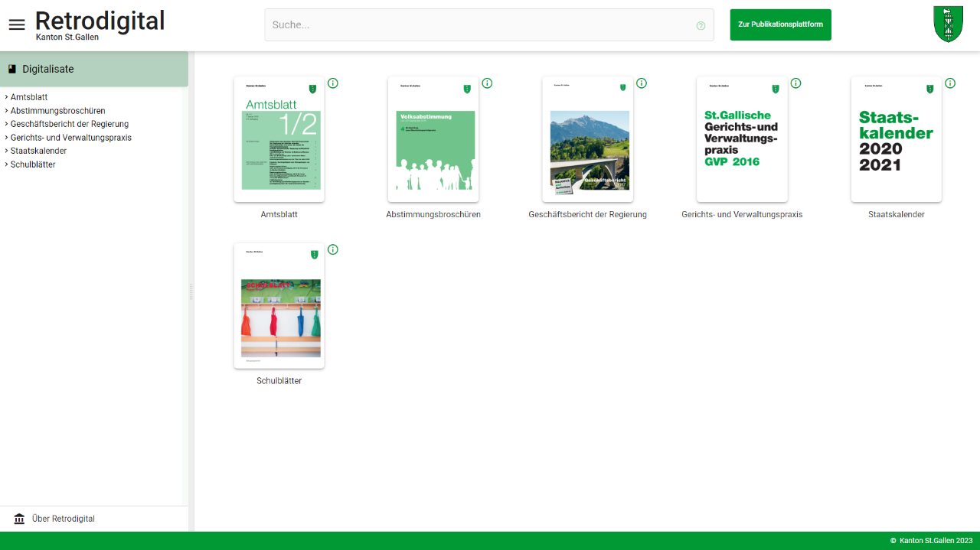Click Kanton St.Gallen 2023 footer text
This screenshot has height=550, width=980.
(931, 541)
